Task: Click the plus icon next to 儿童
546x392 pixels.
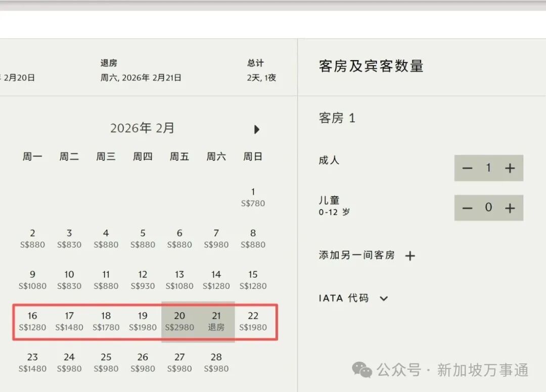Action: coord(511,208)
